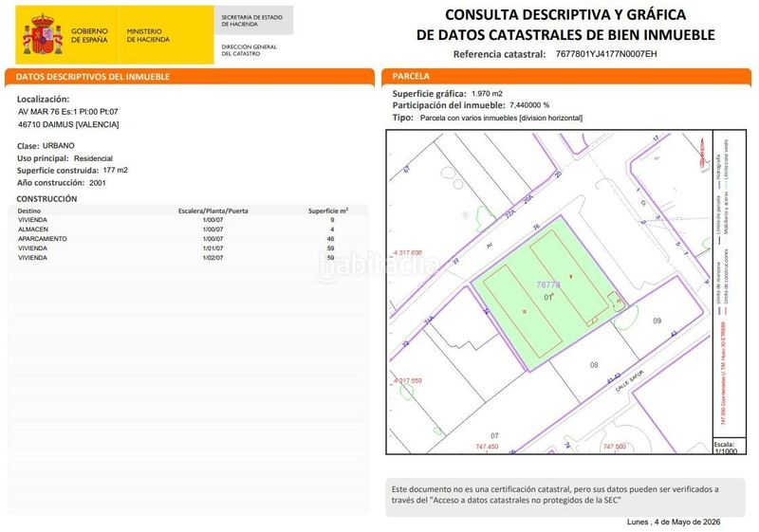
Task: Select cadastral reference 7677801YJ4177N0007EH
Action: coord(606,54)
